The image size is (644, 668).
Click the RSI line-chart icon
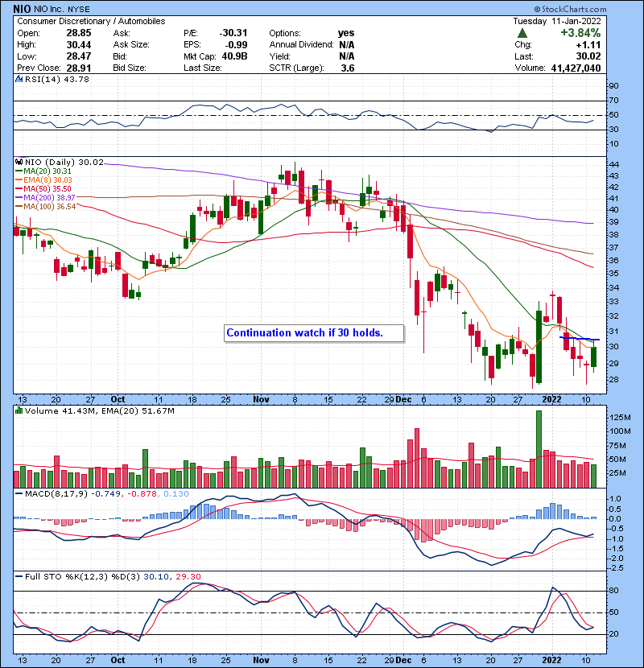19,79
